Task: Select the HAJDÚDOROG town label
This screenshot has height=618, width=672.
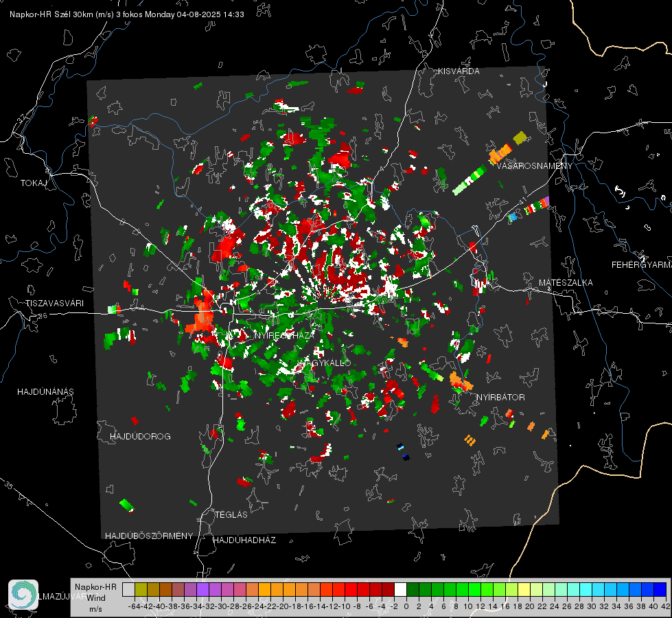Action: pos(140,436)
